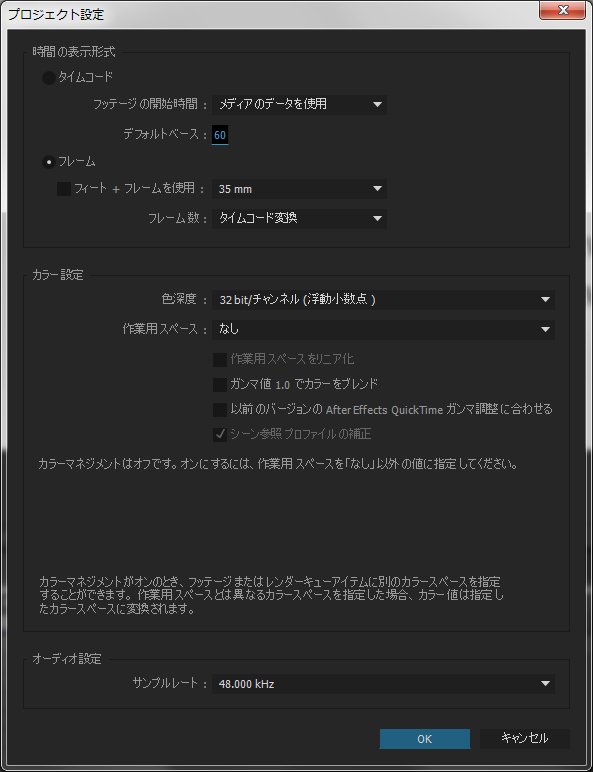Viewport: 593px width, 772px height.
Task: Open the サンプルレート 48.000 kHz dropdown
Action: 383,684
